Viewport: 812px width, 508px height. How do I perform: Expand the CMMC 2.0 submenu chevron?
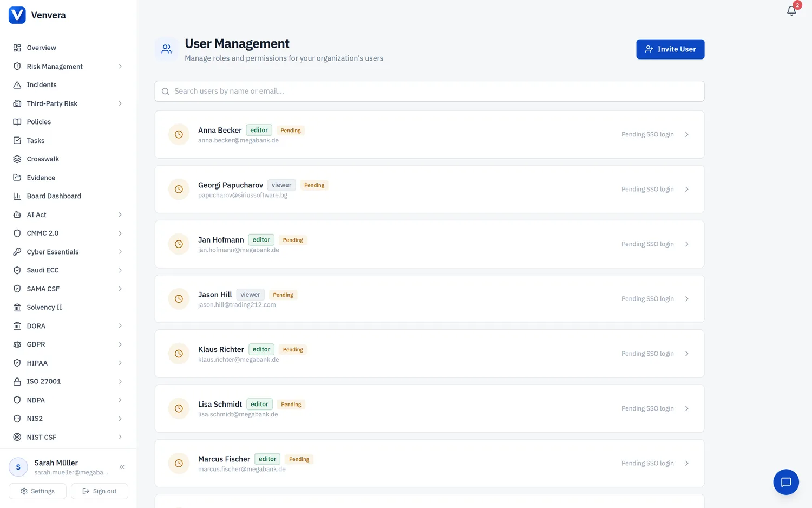[120, 233]
